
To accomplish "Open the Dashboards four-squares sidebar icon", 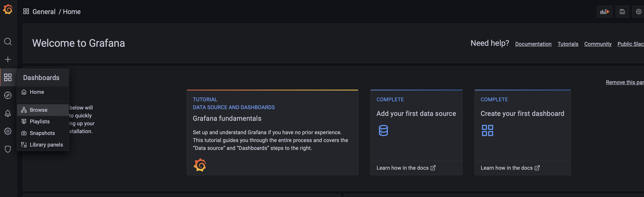I will 8,77.
